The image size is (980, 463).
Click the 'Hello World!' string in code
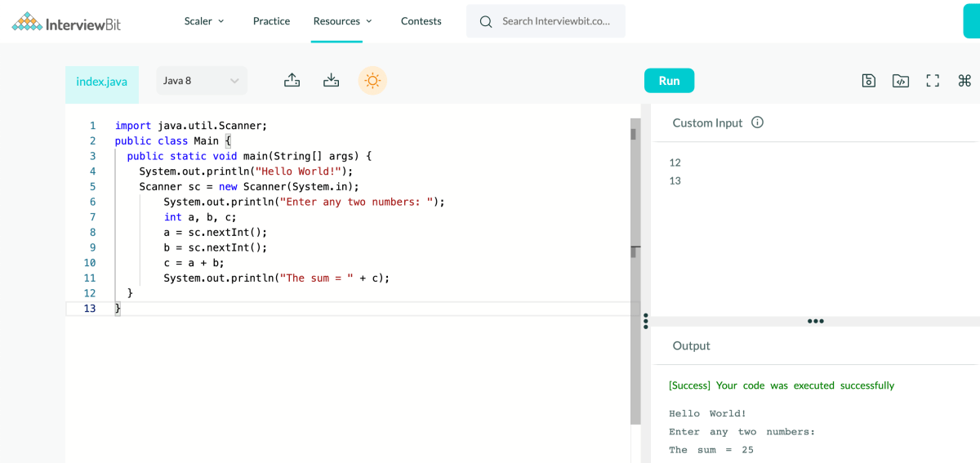tap(298, 171)
